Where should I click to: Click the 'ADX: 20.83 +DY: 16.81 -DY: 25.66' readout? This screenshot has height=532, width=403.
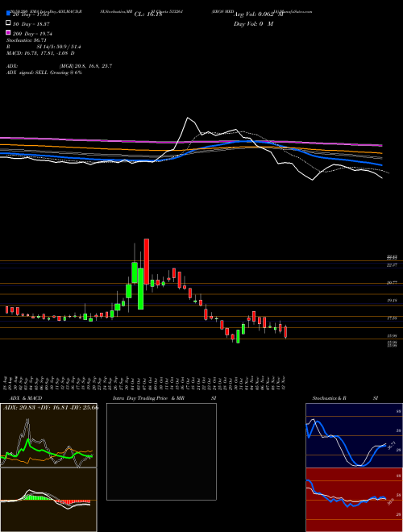pos(50,407)
